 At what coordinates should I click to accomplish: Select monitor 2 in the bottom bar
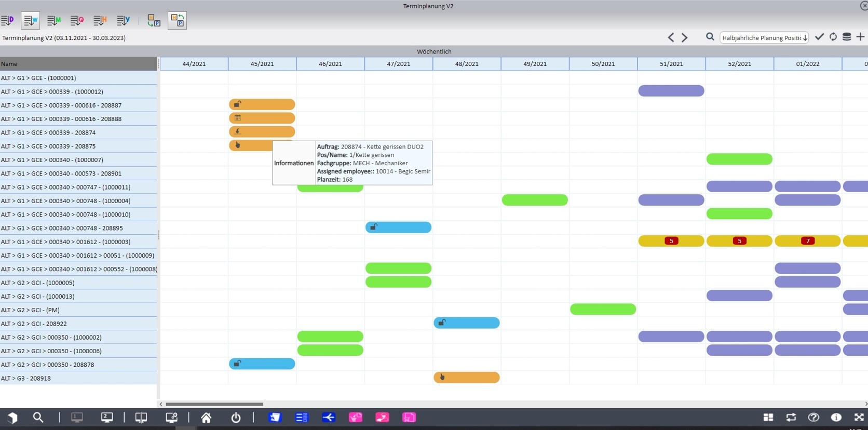coord(107,418)
